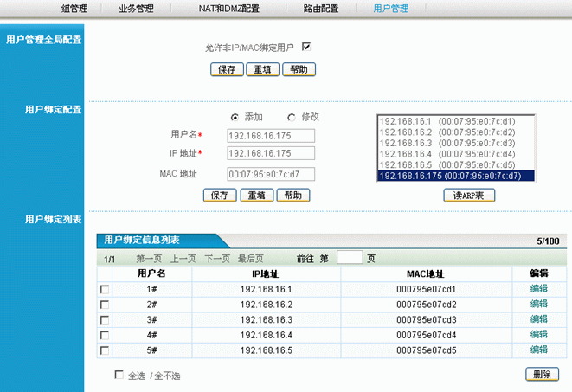Image resolution: width=572 pixels, height=392 pixels.
Task: Click the 用户名 input field
Action: 270,136
